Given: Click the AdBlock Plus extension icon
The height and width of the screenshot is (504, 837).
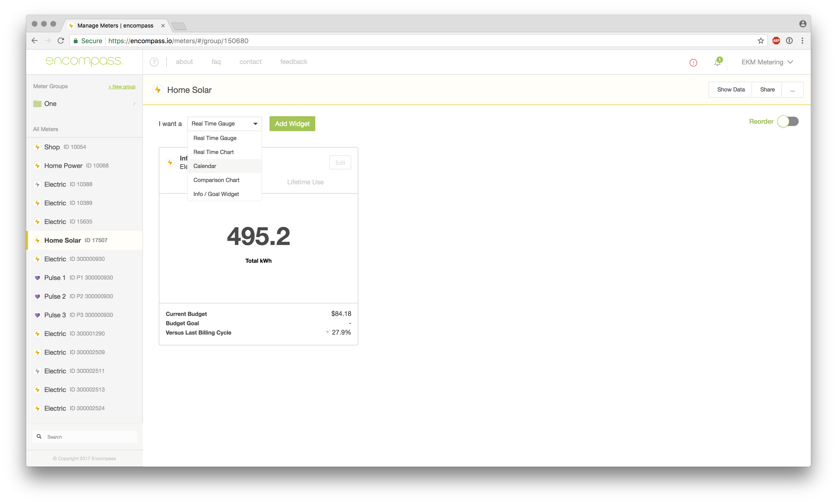Looking at the screenshot, I should (x=776, y=41).
